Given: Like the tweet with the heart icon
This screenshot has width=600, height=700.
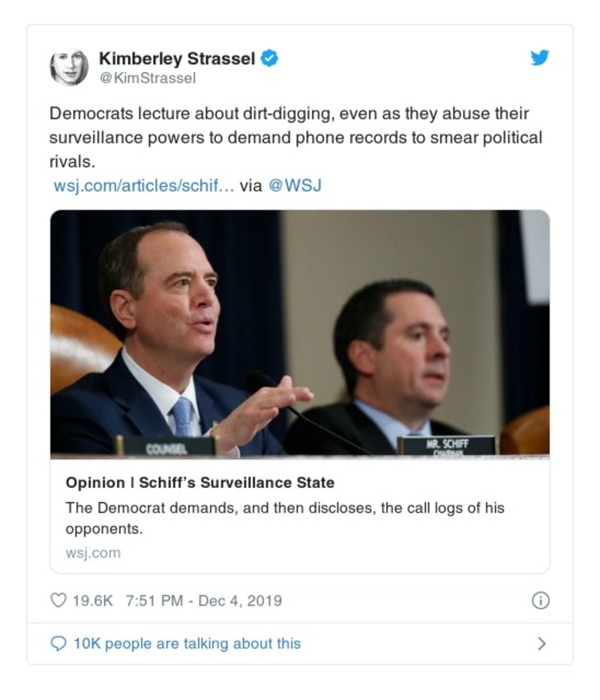Looking at the screenshot, I should [x=58, y=600].
